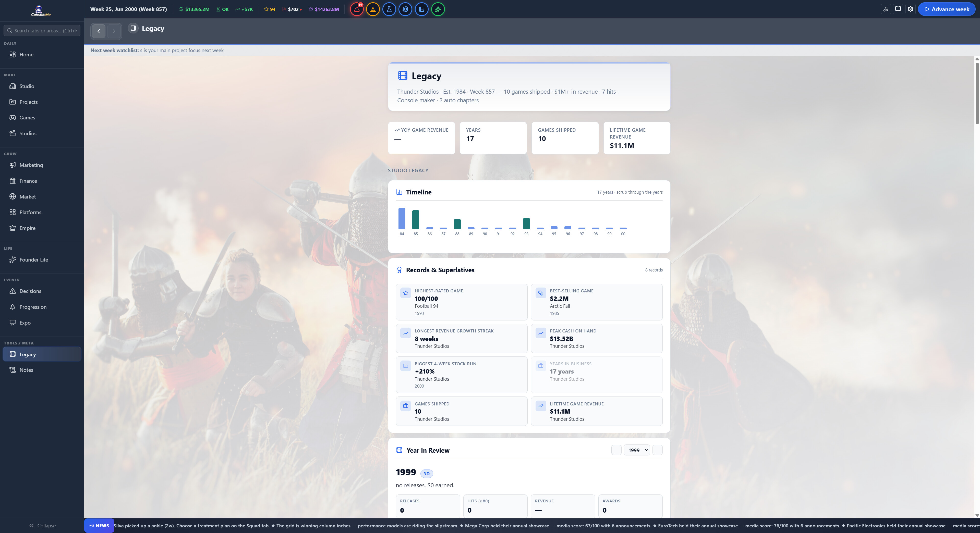Focus the Search tabs or areas field
The image size is (980, 533).
pos(42,30)
